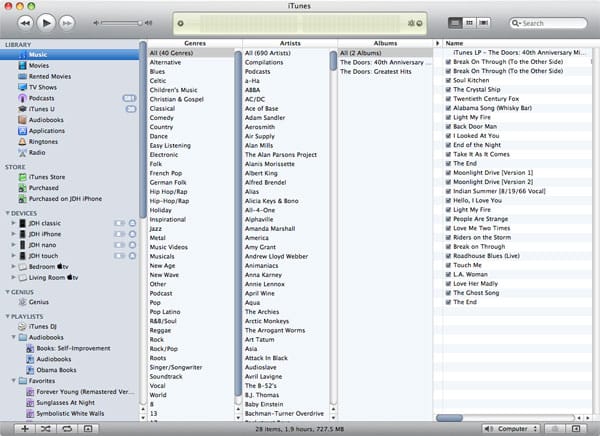Uncheck Riders on the Storm
Image resolution: width=600 pixels, height=436 pixels.
click(448, 237)
